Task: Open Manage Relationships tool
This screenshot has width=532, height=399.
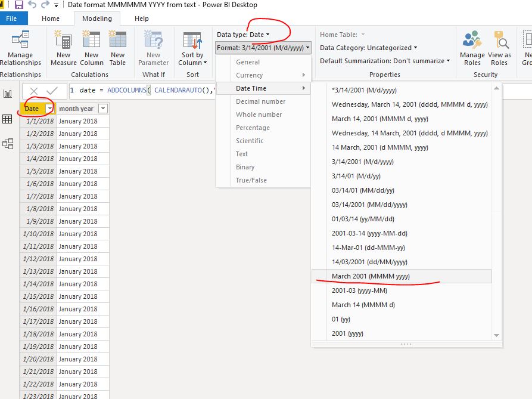Action: click(x=20, y=48)
